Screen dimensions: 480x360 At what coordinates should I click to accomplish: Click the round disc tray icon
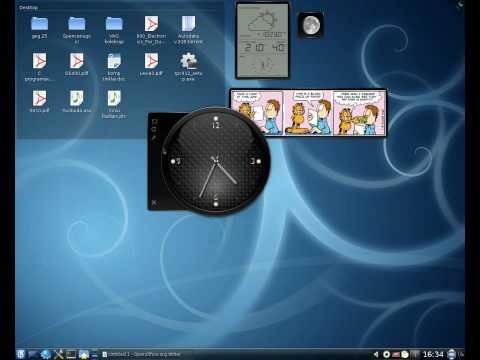point(387,354)
